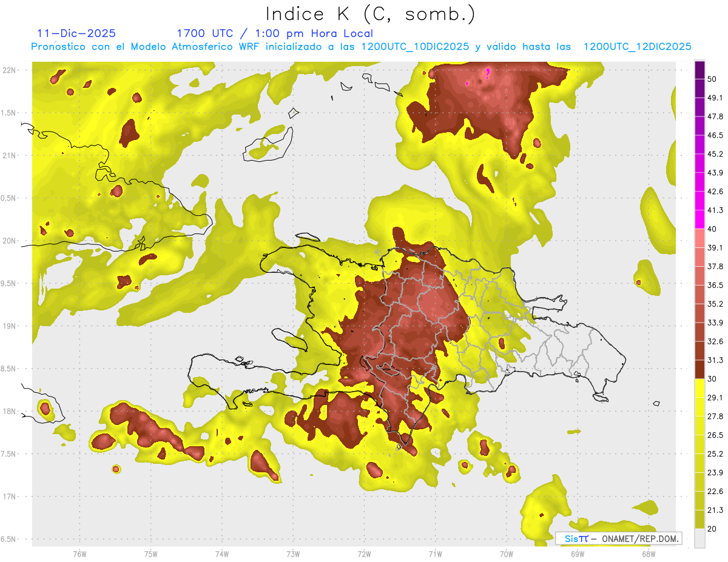Click the '26.5' colorbar value
Viewport: 728px width, 562px height.
715,435
